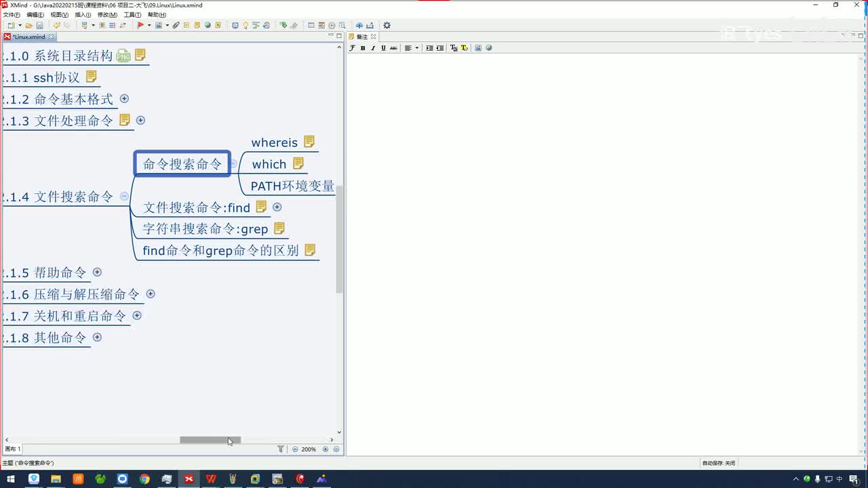Open the 视图(V) menu
Viewport: 868px width, 488px height.
(x=59, y=14)
